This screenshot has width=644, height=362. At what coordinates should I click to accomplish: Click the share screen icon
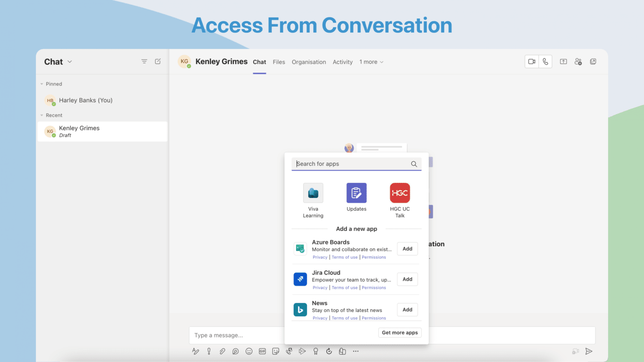click(563, 62)
